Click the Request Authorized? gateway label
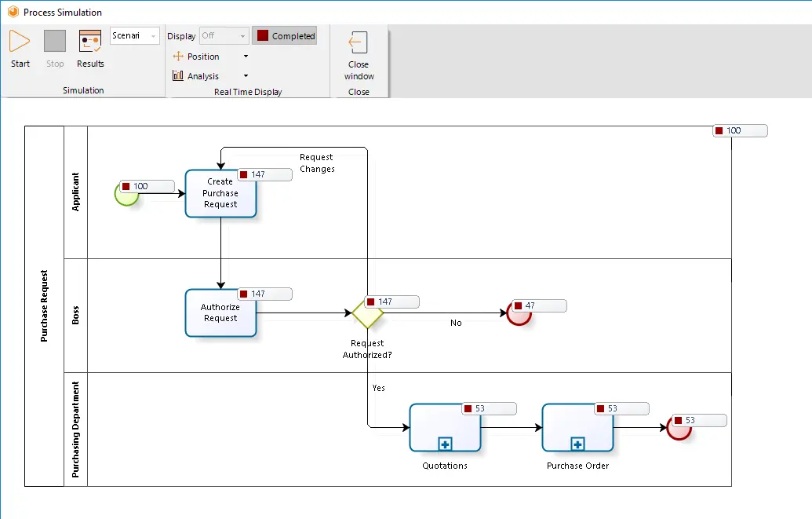Screen dimensions: 812x519 367,349
